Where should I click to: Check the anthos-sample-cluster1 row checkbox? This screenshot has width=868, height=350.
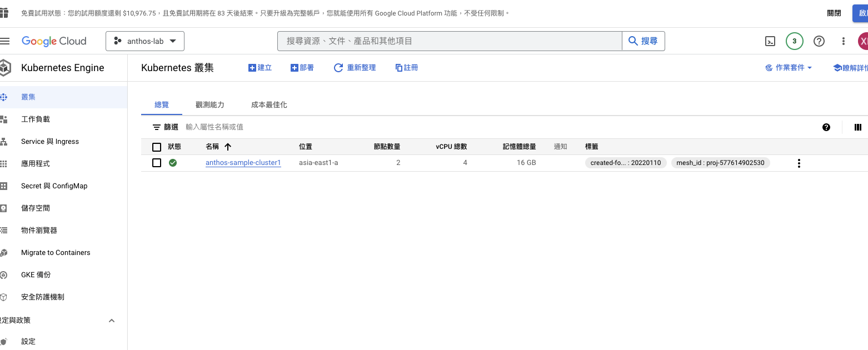point(157,163)
